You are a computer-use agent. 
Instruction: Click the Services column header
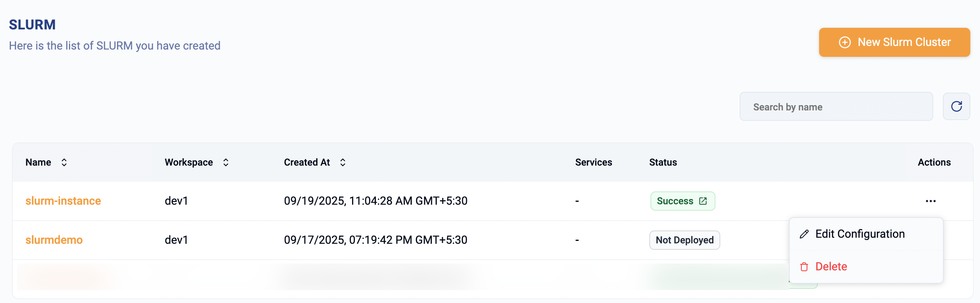coord(593,162)
